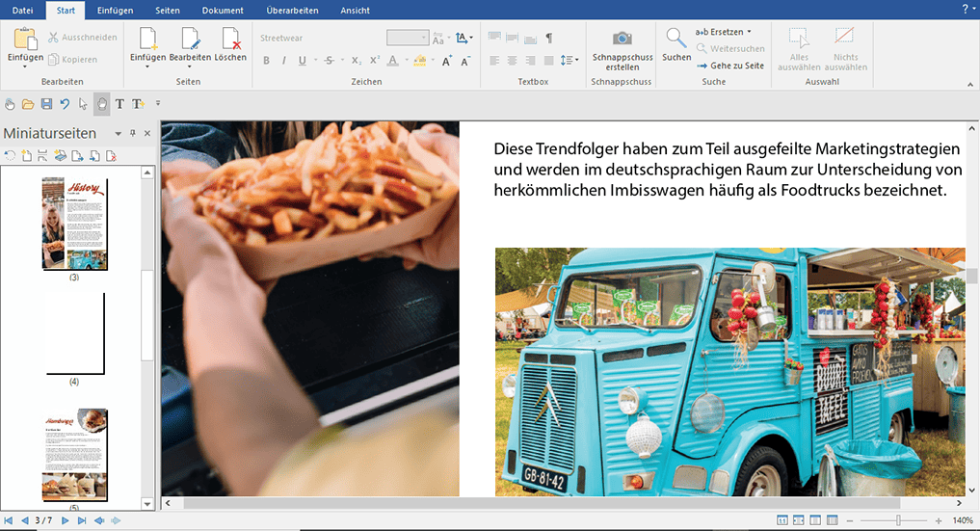
Task: Click the zoom slider in status bar
Action: [898, 520]
